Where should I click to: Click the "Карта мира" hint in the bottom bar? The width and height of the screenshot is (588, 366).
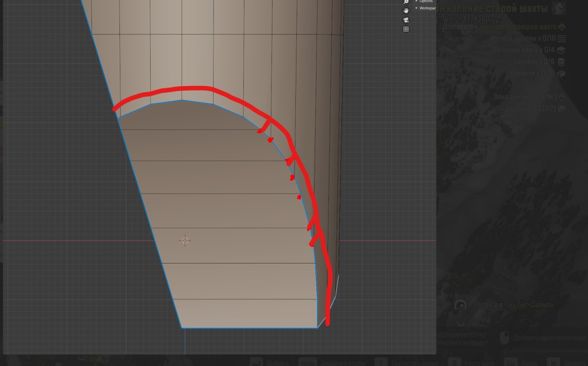pos(480,363)
